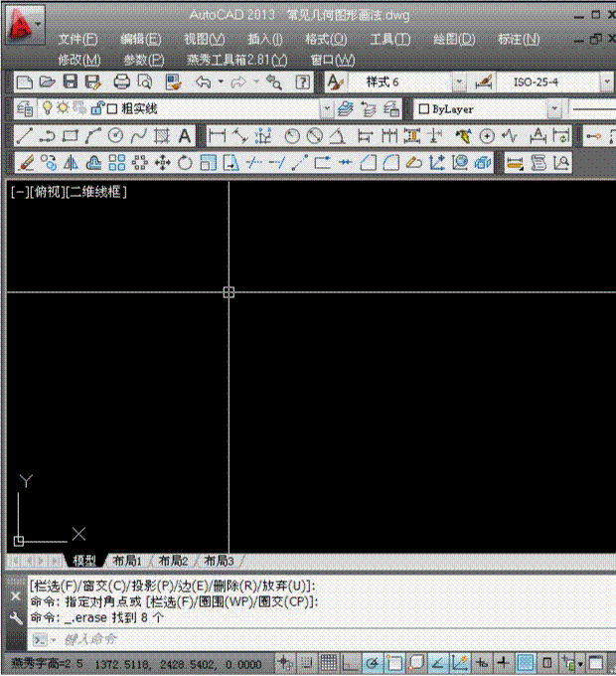Viewport: 616px width, 676px height.
Task: Activate the Offset tool
Action: pyautogui.click(x=94, y=163)
